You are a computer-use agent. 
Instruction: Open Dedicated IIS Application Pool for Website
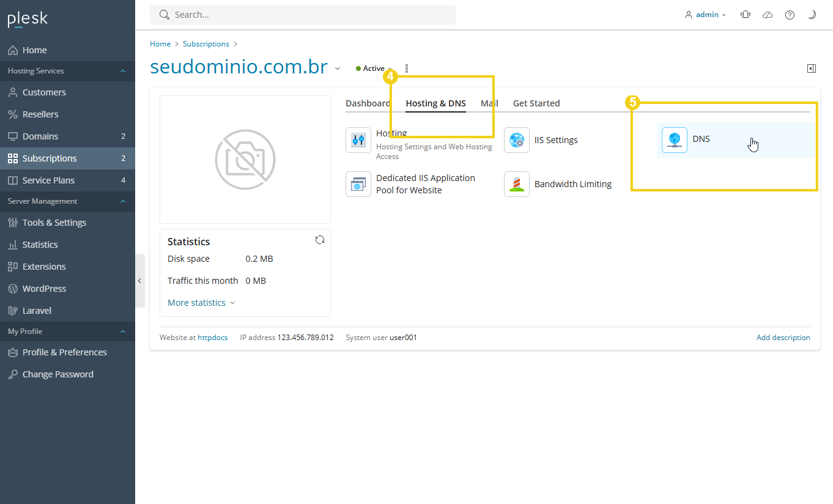(x=426, y=183)
